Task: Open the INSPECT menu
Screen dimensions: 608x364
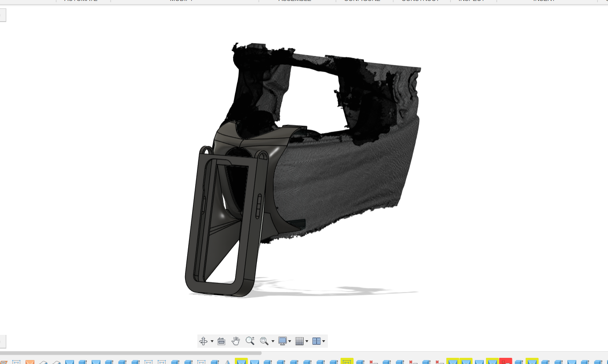Action: click(x=471, y=1)
